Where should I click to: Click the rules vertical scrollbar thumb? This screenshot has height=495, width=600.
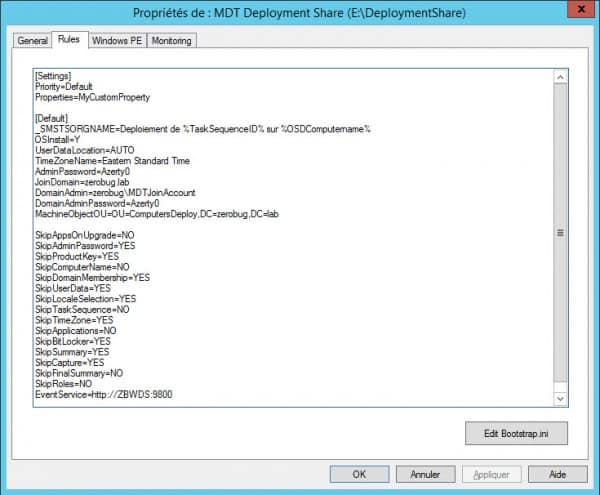pos(561,233)
